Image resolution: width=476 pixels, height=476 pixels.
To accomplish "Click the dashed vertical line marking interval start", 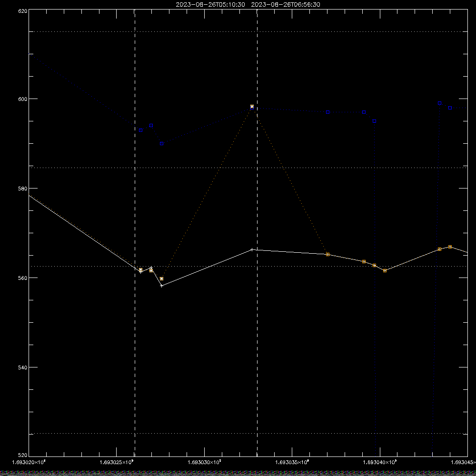I will (x=135, y=233).
